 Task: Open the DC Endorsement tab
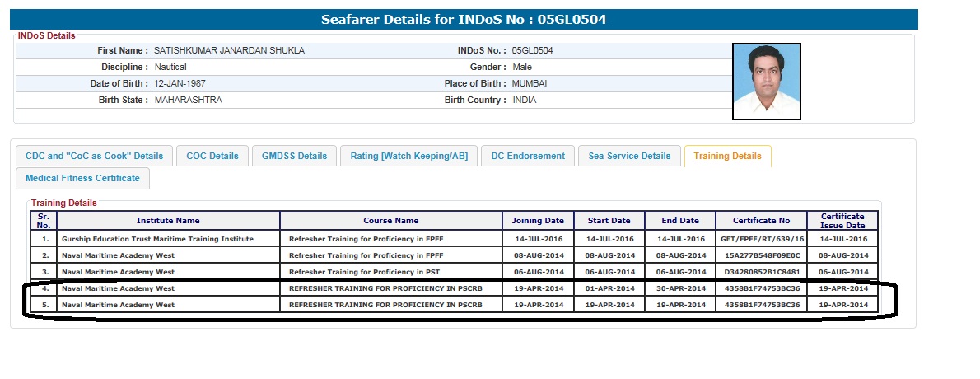coord(528,156)
